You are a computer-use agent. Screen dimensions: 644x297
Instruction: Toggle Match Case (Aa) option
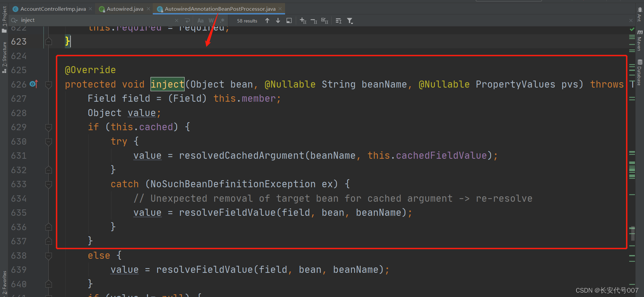200,20
